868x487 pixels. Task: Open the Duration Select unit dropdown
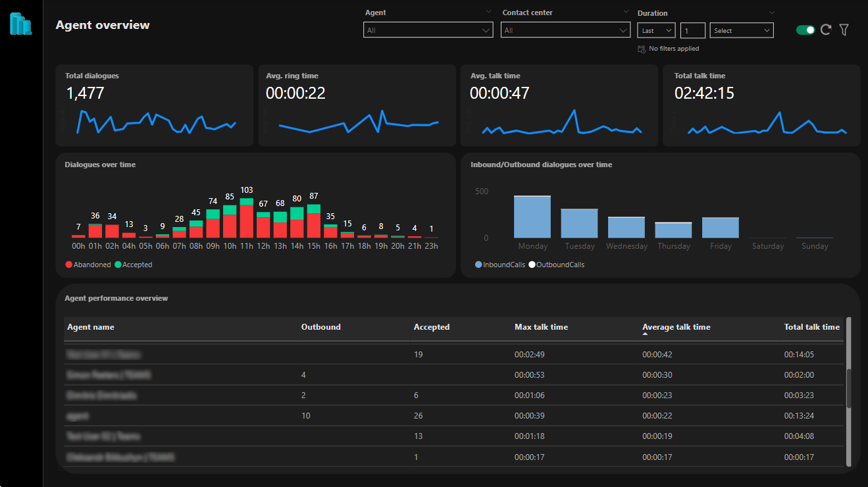point(742,30)
